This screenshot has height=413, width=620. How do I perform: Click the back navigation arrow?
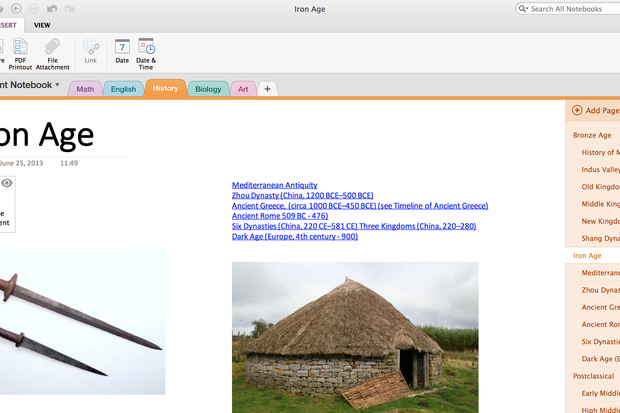[x=16, y=8]
